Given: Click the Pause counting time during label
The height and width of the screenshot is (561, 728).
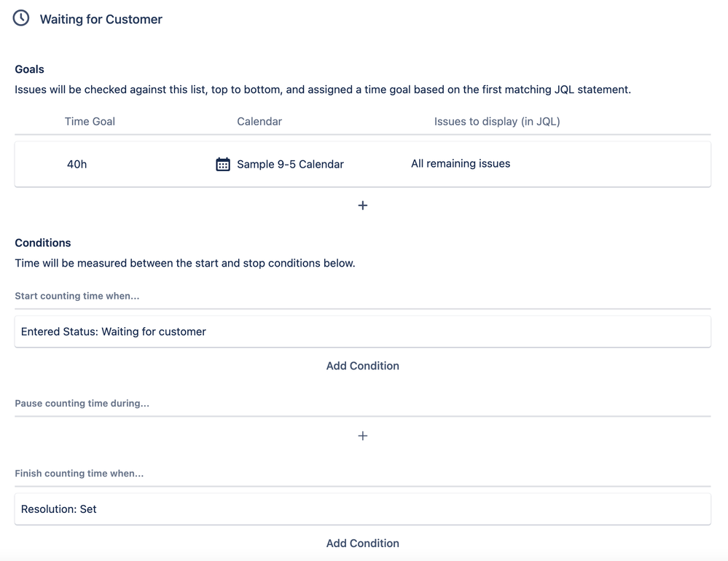Looking at the screenshot, I should [x=82, y=403].
